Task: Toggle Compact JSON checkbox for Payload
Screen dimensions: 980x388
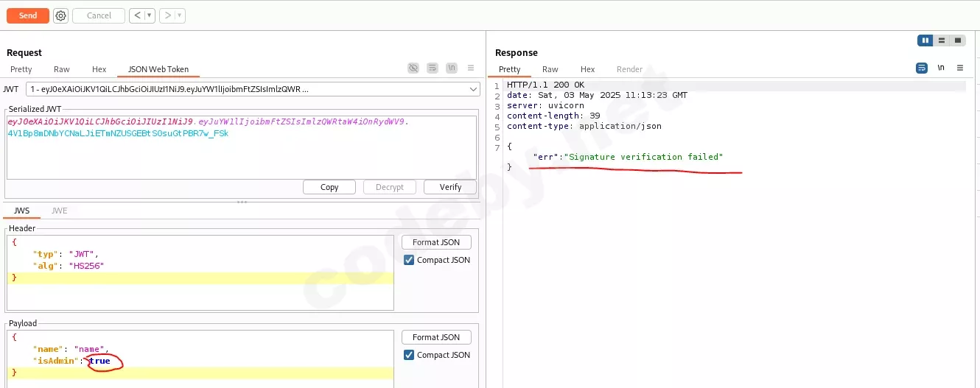Action: pyautogui.click(x=409, y=355)
